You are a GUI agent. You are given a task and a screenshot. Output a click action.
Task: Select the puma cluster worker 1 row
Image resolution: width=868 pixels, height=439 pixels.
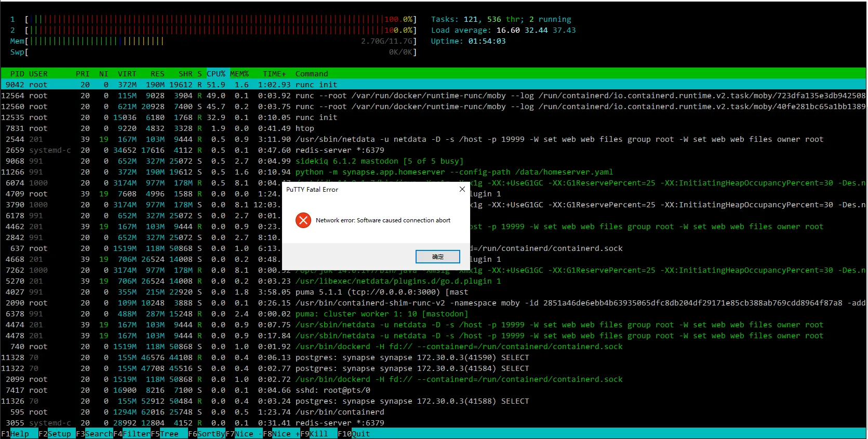[433, 314]
